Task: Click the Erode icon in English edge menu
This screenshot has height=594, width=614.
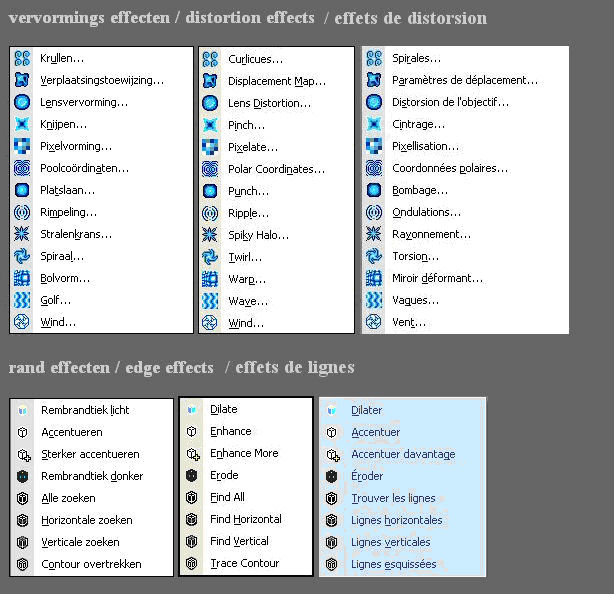Action: click(x=191, y=475)
